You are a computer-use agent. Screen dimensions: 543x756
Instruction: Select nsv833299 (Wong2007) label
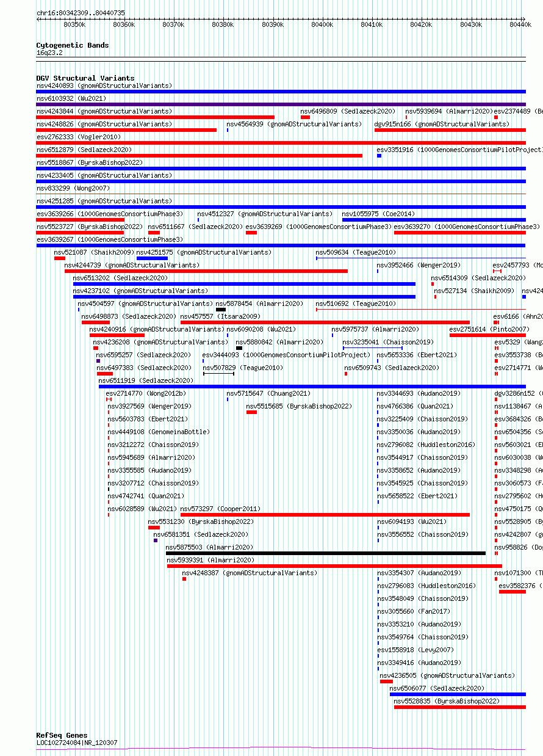pos(73,188)
